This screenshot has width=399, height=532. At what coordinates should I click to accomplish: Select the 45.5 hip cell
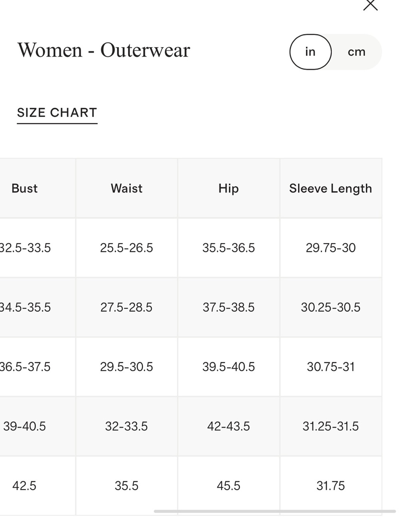[x=229, y=486]
